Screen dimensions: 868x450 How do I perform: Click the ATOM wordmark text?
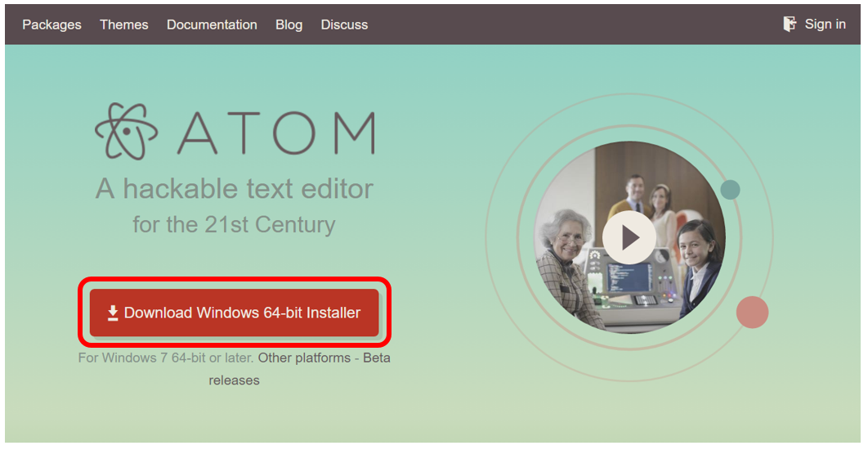coord(276,133)
